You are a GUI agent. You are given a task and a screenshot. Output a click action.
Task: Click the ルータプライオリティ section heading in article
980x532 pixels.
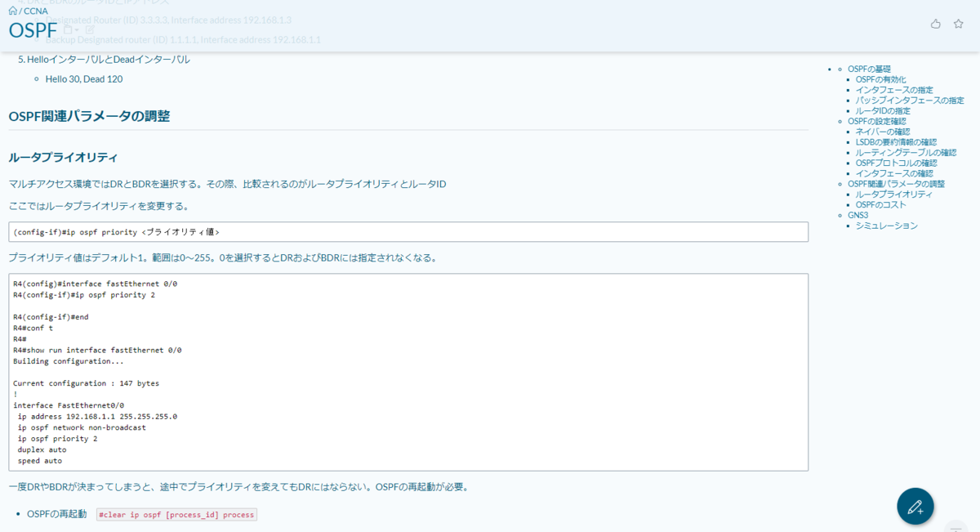[63, 158]
